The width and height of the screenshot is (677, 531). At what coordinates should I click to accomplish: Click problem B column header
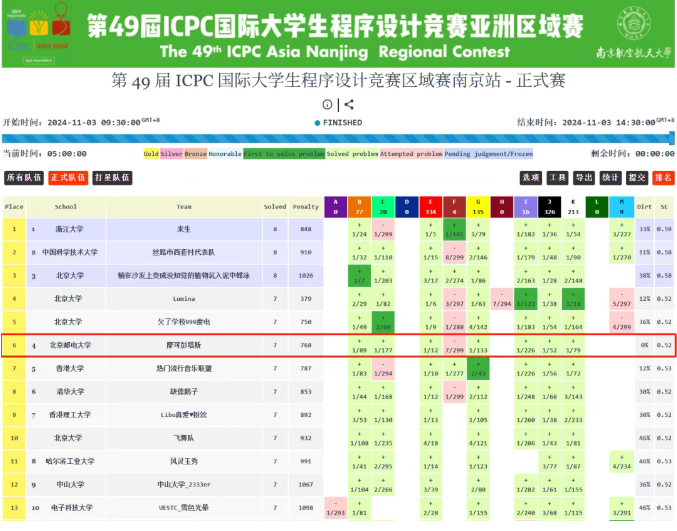(x=359, y=207)
